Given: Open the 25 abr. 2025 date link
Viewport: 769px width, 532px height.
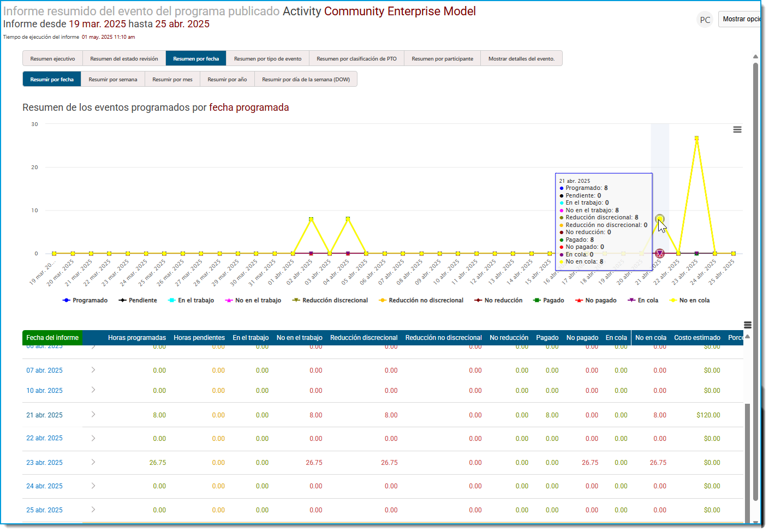Looking at the screenshot, I should pos(44,510).
